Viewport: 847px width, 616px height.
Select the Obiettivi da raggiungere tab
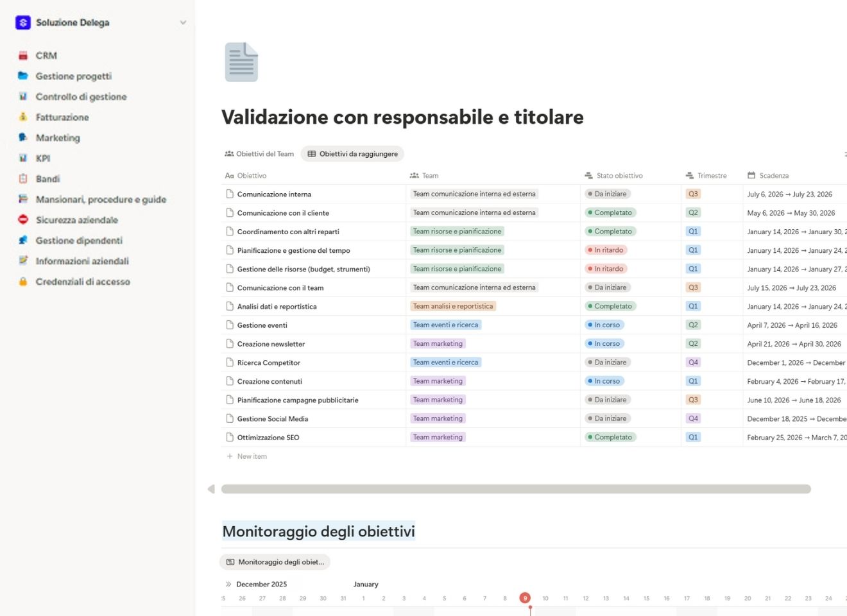[x=352, y=153]
